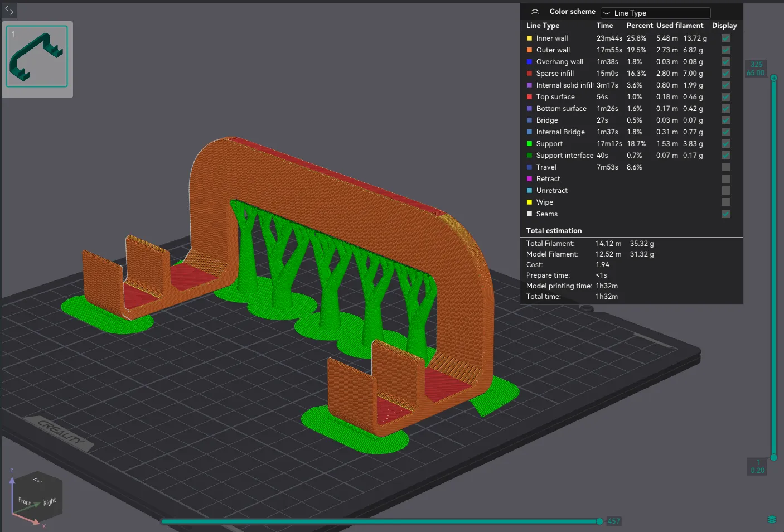This screenshot has height=532, width=784.
Task: Click bottom handle of vertical layer slider
Action: click(x=774, y=457)
